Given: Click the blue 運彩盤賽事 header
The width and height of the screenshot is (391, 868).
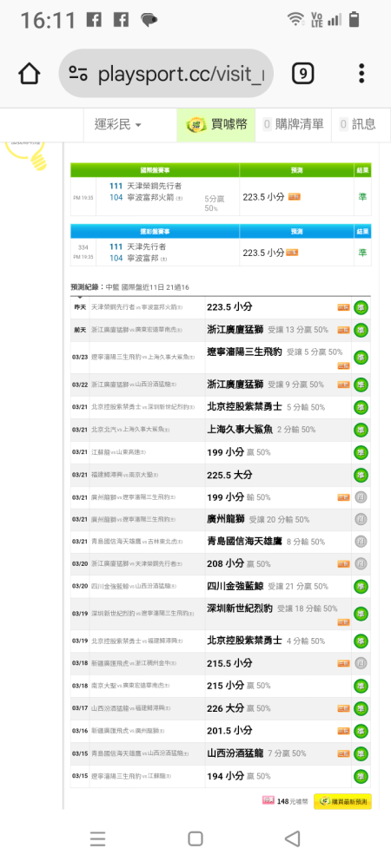Looking at the screenshot, I should (x=155, y=231).
